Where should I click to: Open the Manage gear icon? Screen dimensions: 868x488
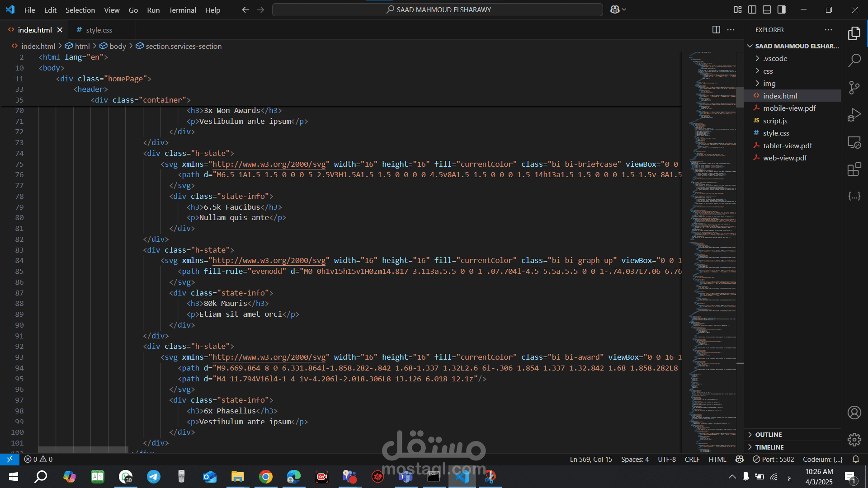point(854,439)
